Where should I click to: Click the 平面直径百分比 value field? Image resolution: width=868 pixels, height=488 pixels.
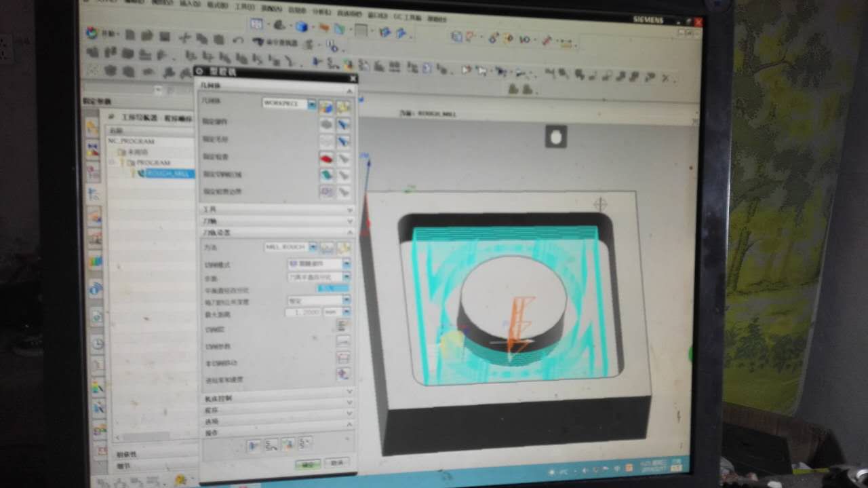[333, 288]
